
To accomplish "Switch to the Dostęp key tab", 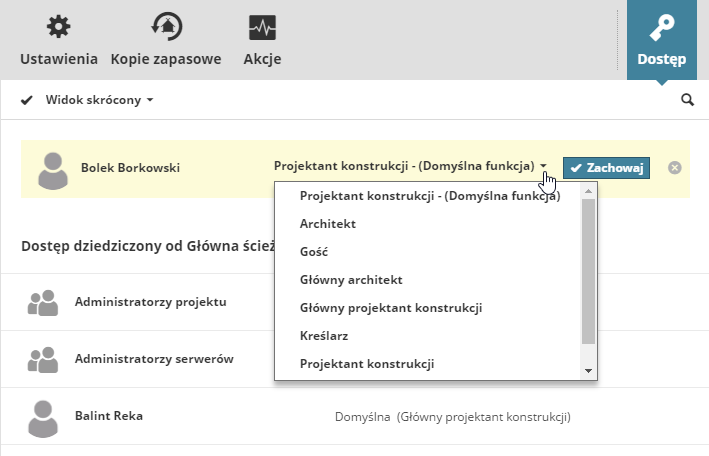I will [661, 40].
